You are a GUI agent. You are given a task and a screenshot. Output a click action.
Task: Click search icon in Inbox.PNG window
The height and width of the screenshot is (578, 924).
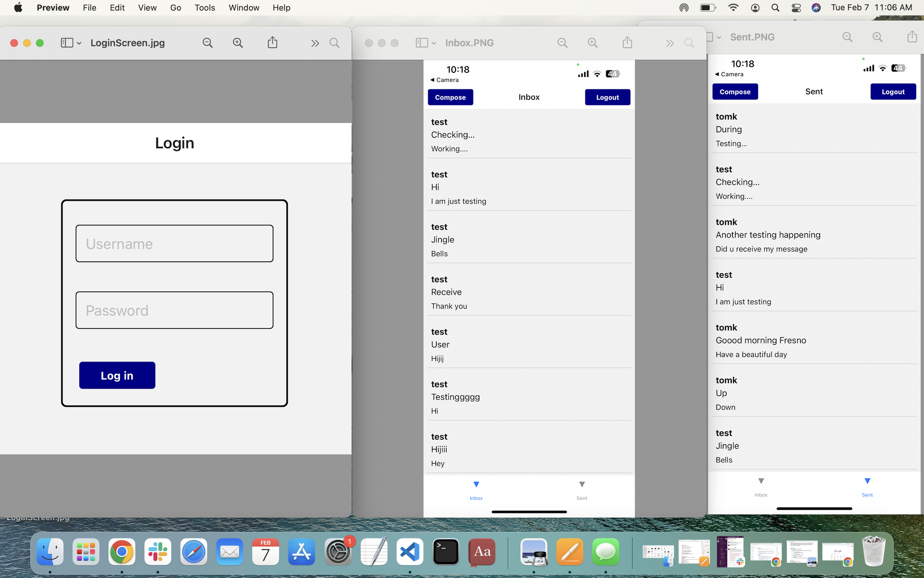click(689, 43)
